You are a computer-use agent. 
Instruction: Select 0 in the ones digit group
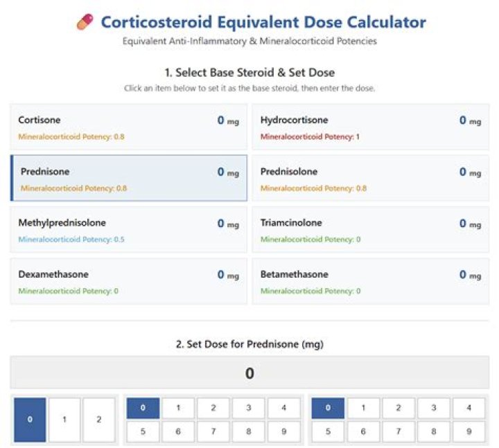[328, 408]
